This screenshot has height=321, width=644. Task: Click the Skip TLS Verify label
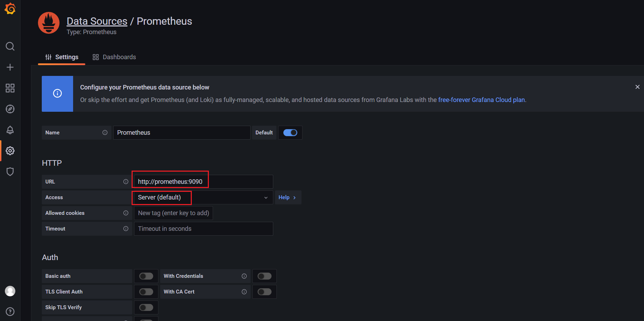[63, 307]
